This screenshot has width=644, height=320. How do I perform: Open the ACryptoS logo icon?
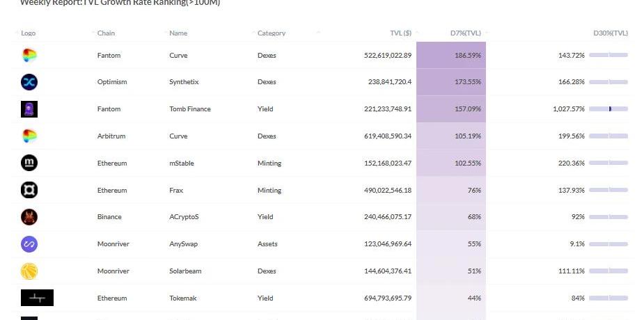pos(29,217)
